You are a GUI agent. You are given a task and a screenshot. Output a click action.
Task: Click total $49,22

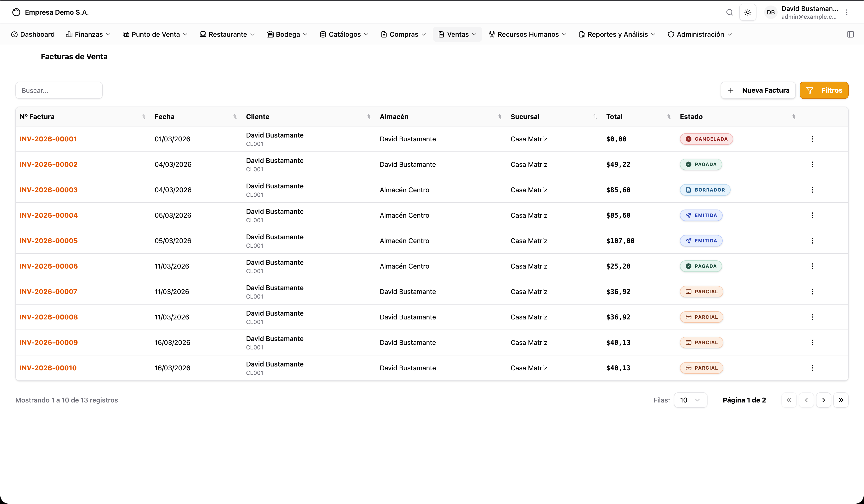click(x=618, y=164)
